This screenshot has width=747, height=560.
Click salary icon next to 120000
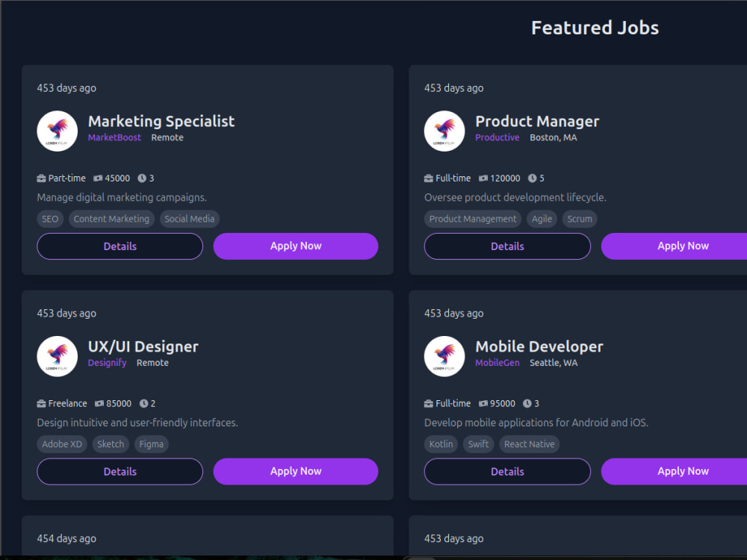[483, 178]
